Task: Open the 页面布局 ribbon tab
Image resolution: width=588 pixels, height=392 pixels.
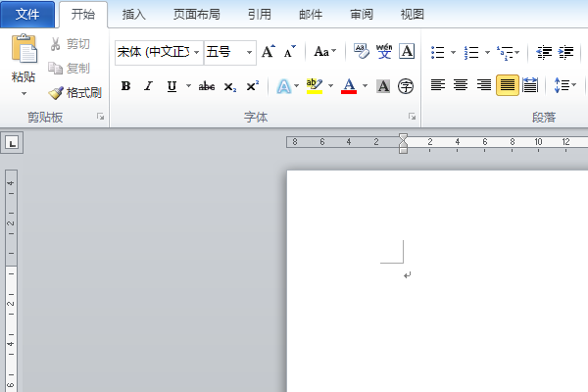Action: pyautogui.click(x=196, y=15)
